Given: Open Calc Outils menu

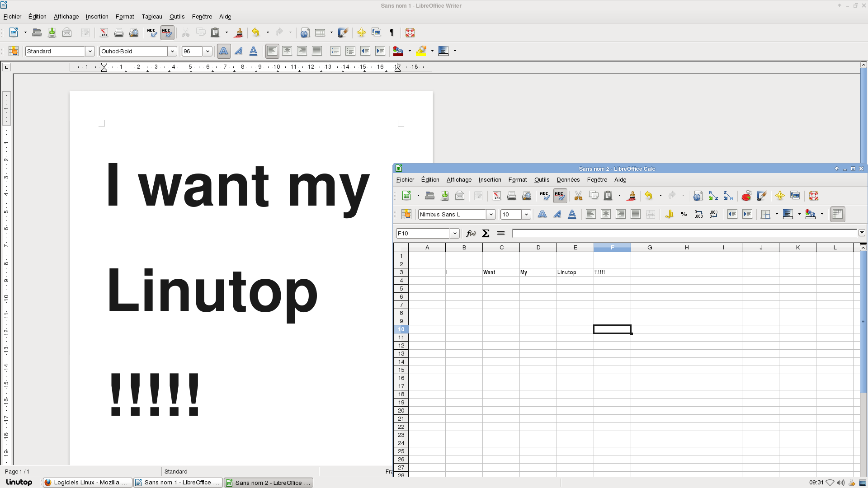Looking at the screenshot, I should tap(542, 179).
